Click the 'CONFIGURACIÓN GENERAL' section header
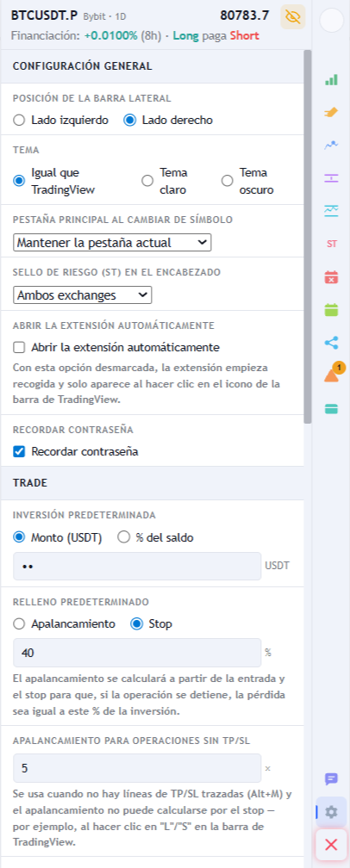 coord(82,66)
